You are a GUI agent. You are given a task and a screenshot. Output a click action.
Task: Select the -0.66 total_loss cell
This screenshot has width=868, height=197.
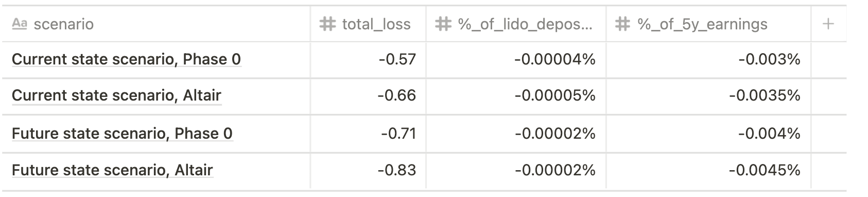368,96
